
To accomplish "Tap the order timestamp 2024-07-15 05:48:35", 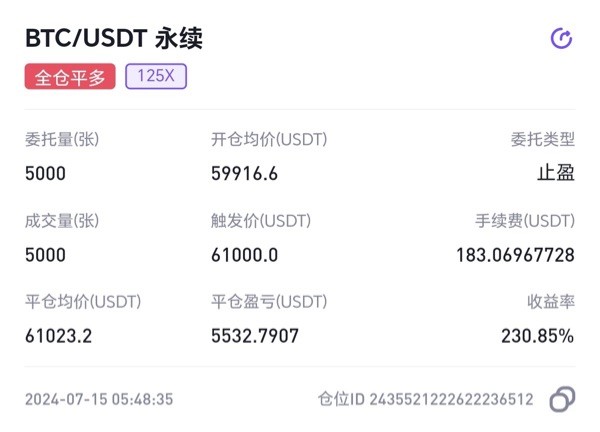I will pyautogui.click(x=99, y=399).
